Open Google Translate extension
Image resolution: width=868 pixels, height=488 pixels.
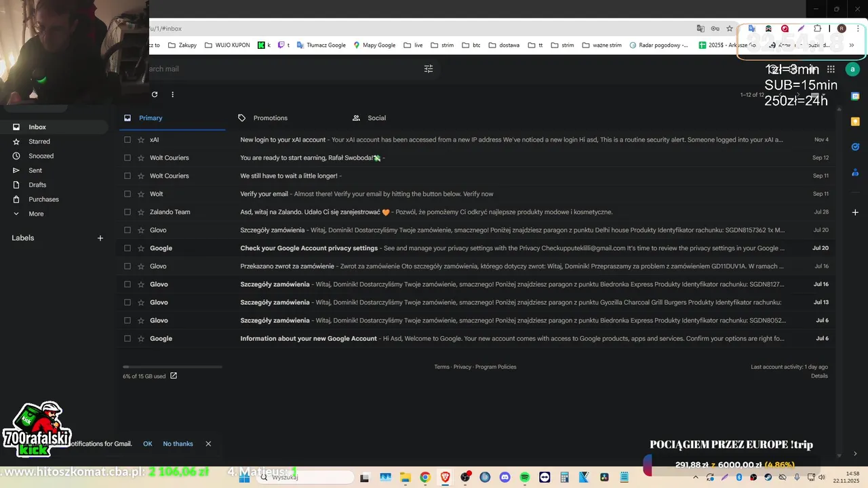coord(751,28)
